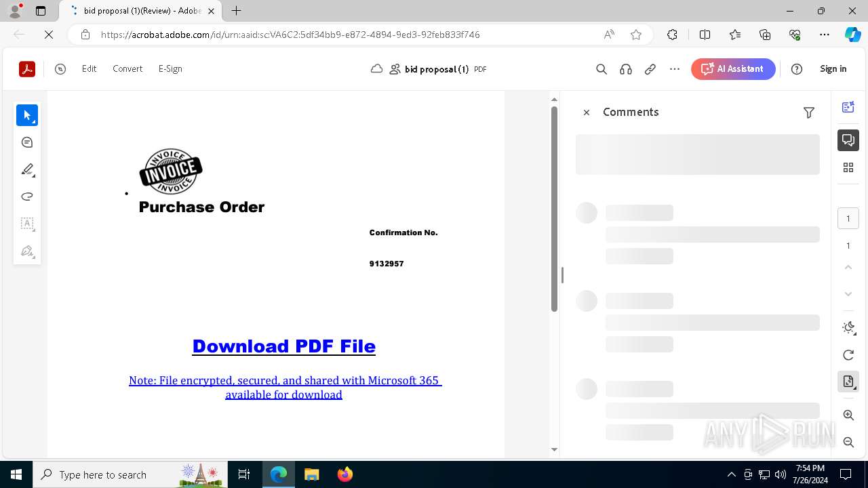Screen dimensions: 868x488
Task: Toggle dark mode display icon
Action: [848, 328]
